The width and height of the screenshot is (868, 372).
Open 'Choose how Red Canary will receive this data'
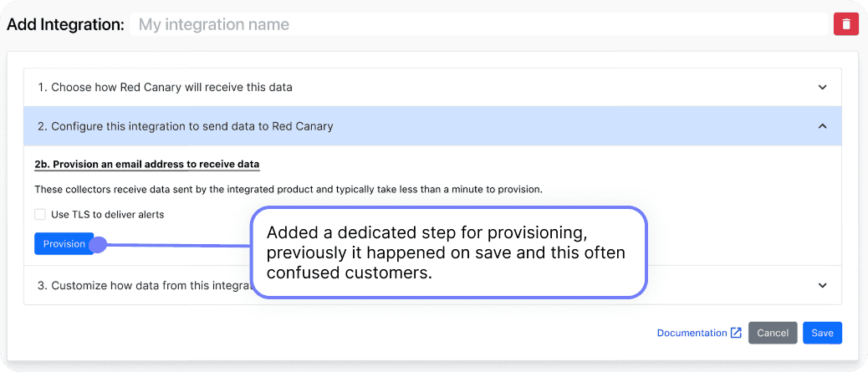click(x=165, y=87)
